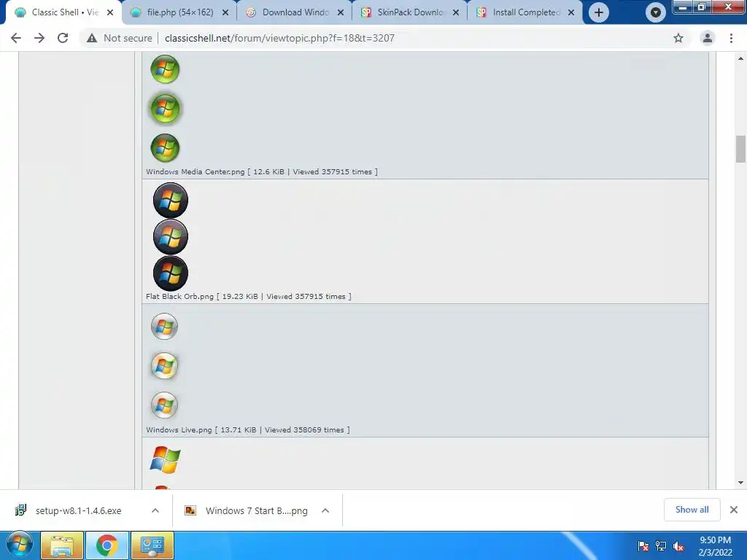Image resolution: width=747 pixels, height=560 pixels.
Task: Click the bottom Windows Live orb image
Action: 164,405
